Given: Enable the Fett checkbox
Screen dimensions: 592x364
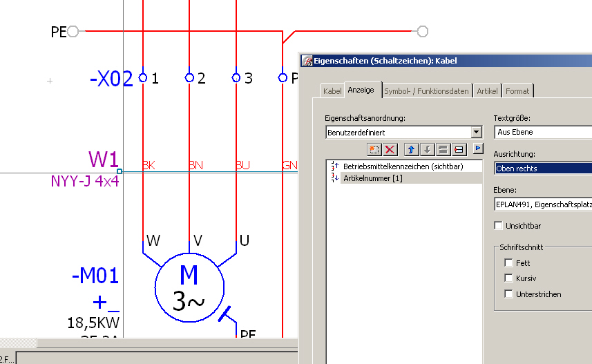Looking at the screenshot, I should pos(508,262).
